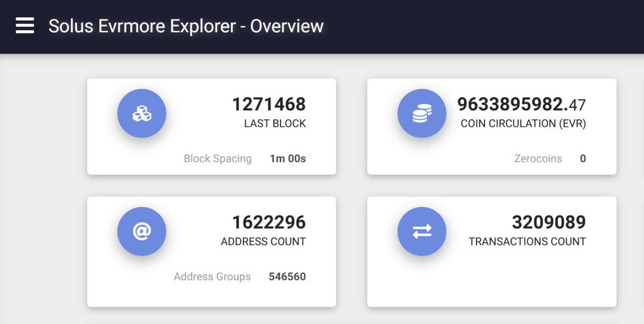Click the Address Count circle icon
The image size is (644, 324).
point(142,231)
